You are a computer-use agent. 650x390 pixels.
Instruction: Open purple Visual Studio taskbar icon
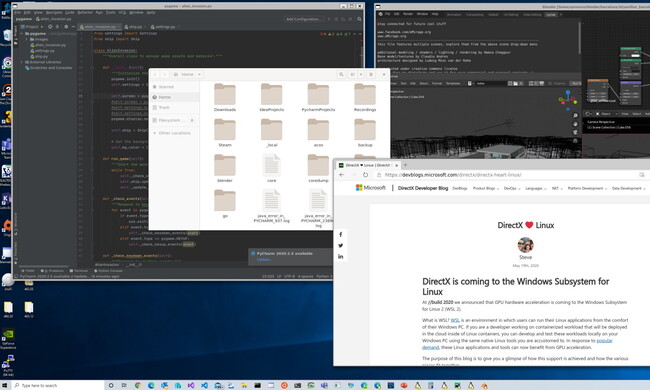[x=191, y=385]
